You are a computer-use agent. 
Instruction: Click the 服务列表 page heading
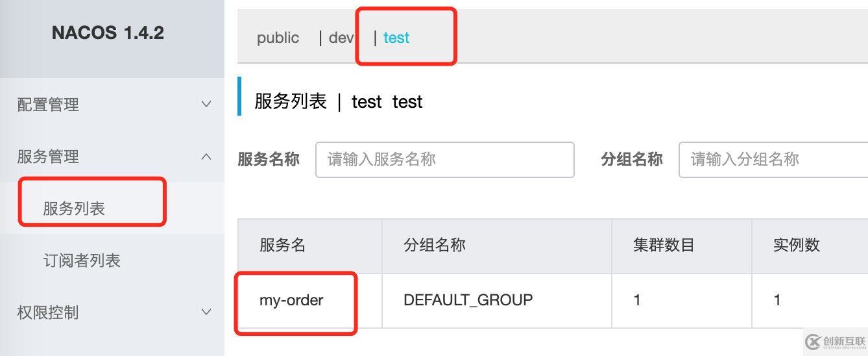291,101
